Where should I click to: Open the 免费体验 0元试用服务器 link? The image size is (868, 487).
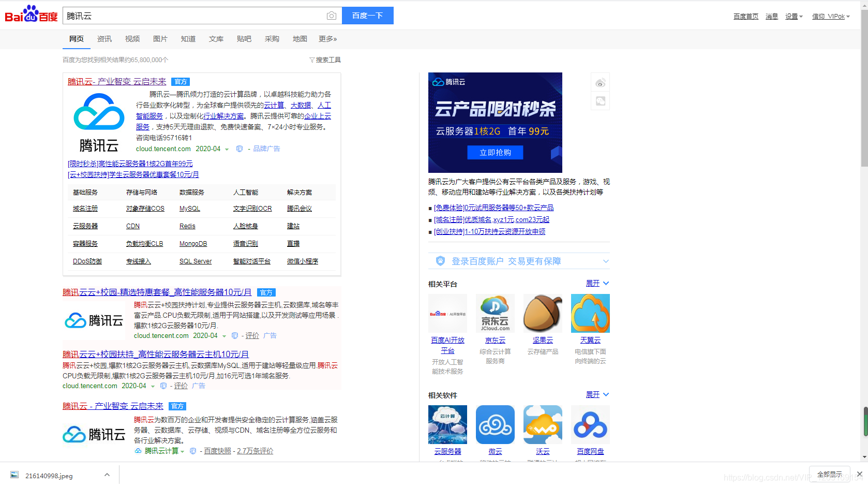click(494, 208)
